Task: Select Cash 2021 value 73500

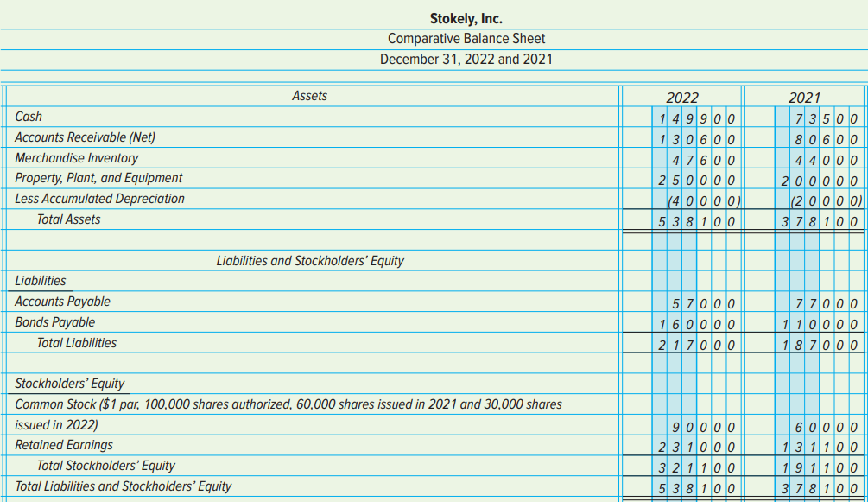Action: click(827, 118)
